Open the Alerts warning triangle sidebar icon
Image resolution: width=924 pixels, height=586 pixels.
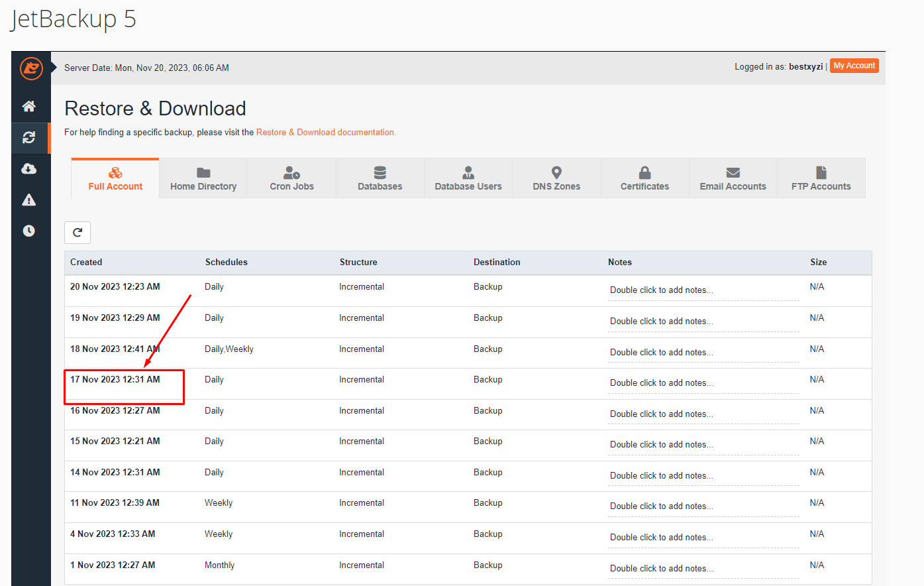tap(29, 200)
